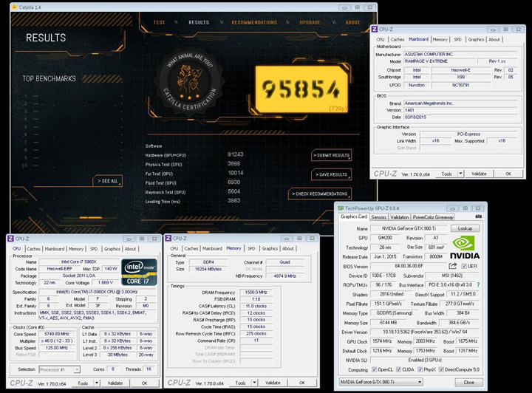532x393 pixels.
Task: Click the GPU Name field in GPU-Z
Action: 408,228
